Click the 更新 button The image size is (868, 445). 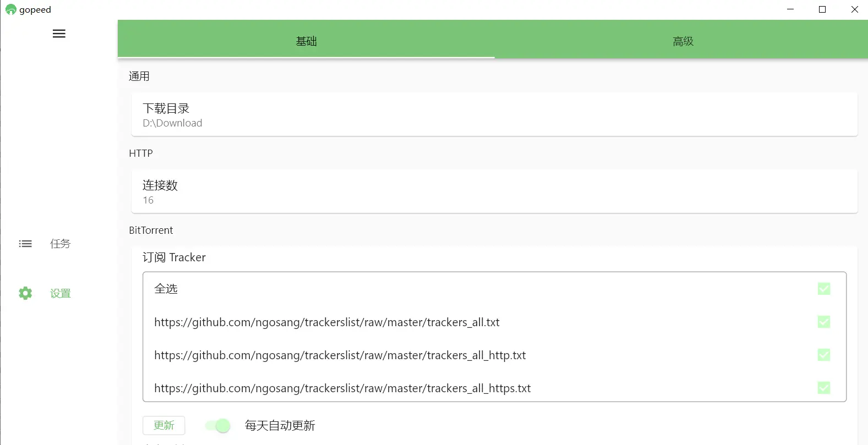click(x=163, y=425)
